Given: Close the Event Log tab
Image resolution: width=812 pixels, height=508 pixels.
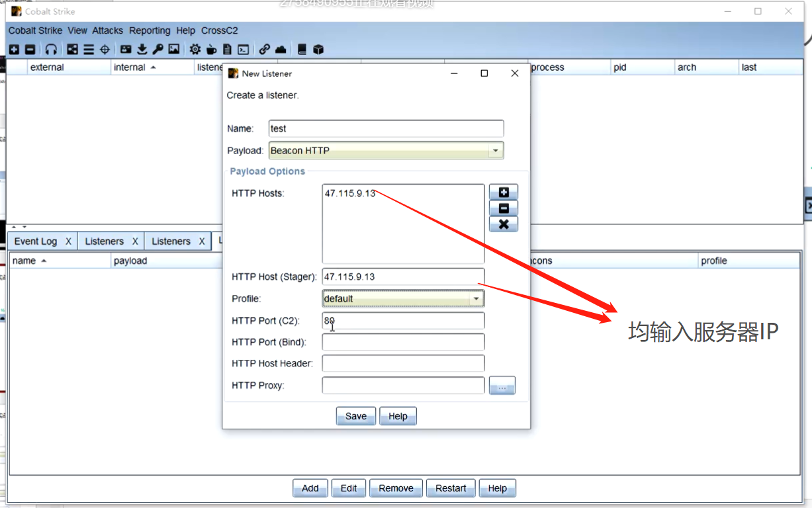Looking at the screenshot, I should pyautogui.click(x=68, y=241).
